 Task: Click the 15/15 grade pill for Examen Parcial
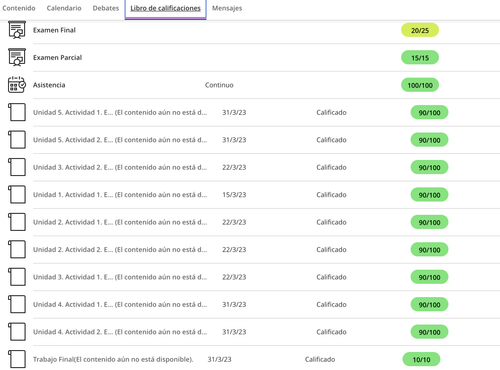tap(420, 57)
